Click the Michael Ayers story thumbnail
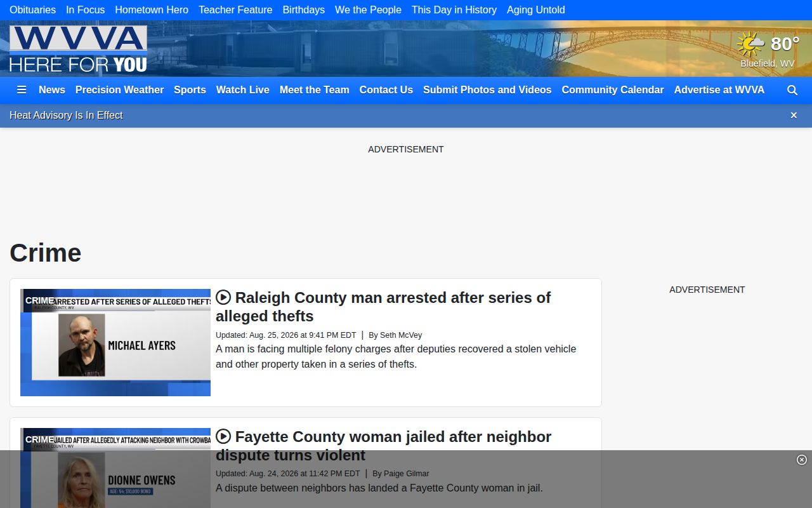 pyautogui.click(x=115, y=343)
